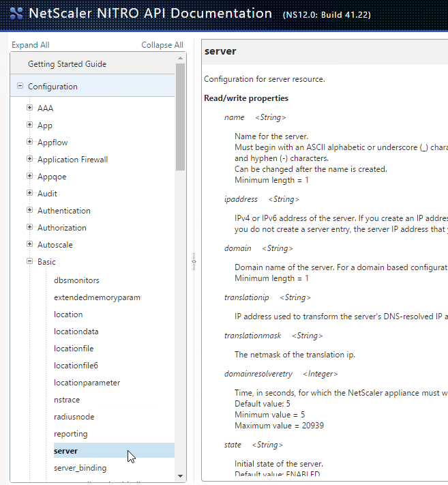Collapse the Basic tree node
The image size is (448, 485).
click(30, 261)
